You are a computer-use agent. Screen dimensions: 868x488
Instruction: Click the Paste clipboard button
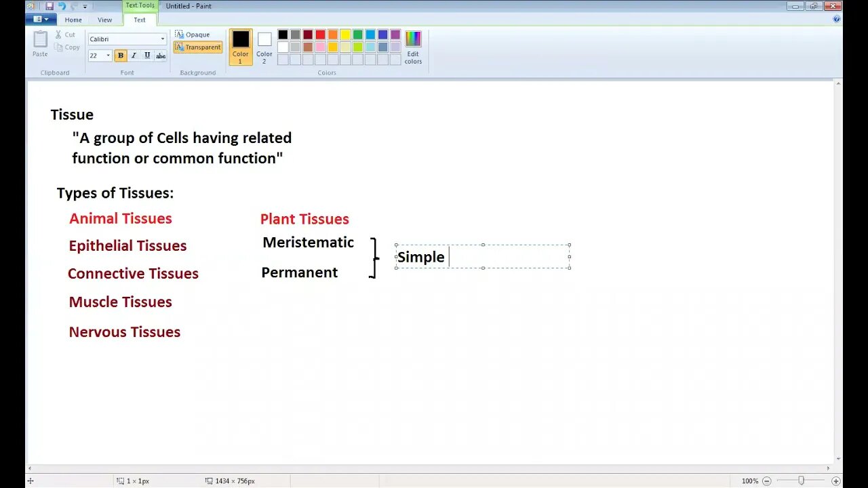click(x=41, y=44)
